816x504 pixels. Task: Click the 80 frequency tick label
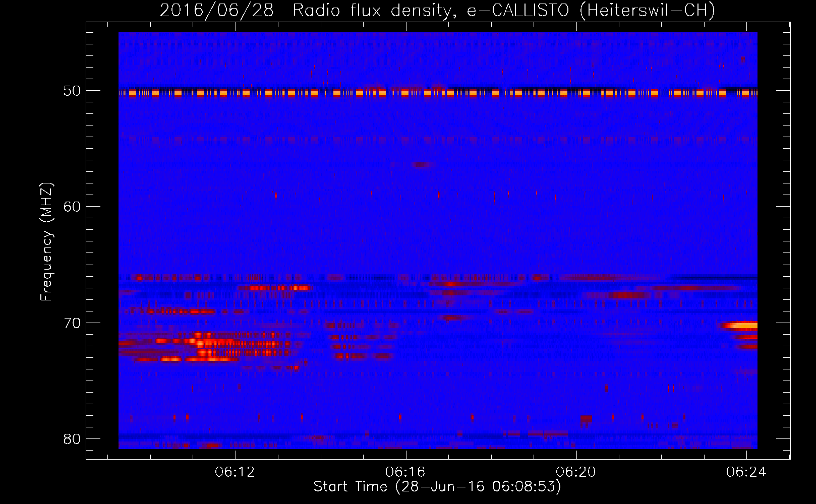tap(72, 438)
